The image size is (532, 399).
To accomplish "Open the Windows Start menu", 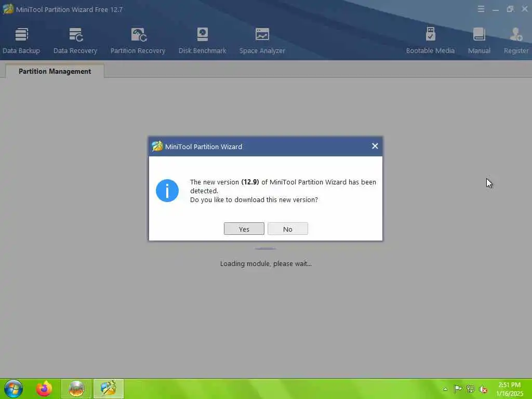I will 13,389.
